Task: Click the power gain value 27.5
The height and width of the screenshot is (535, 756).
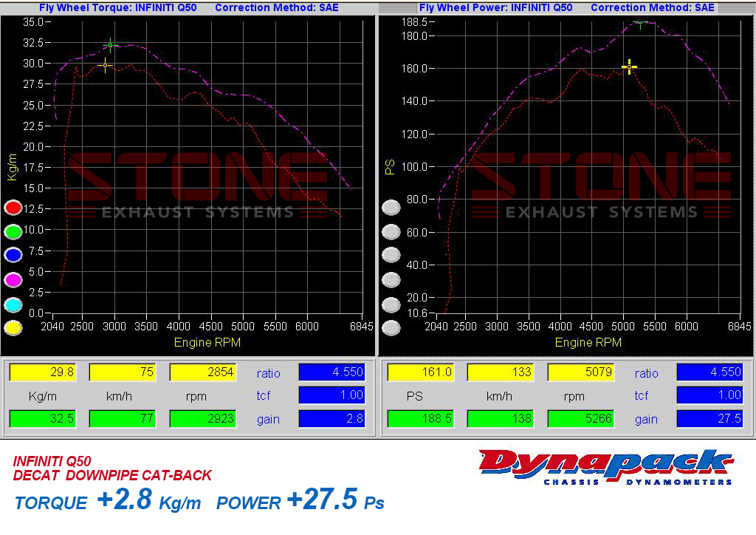Action: [x=710, y=418]
